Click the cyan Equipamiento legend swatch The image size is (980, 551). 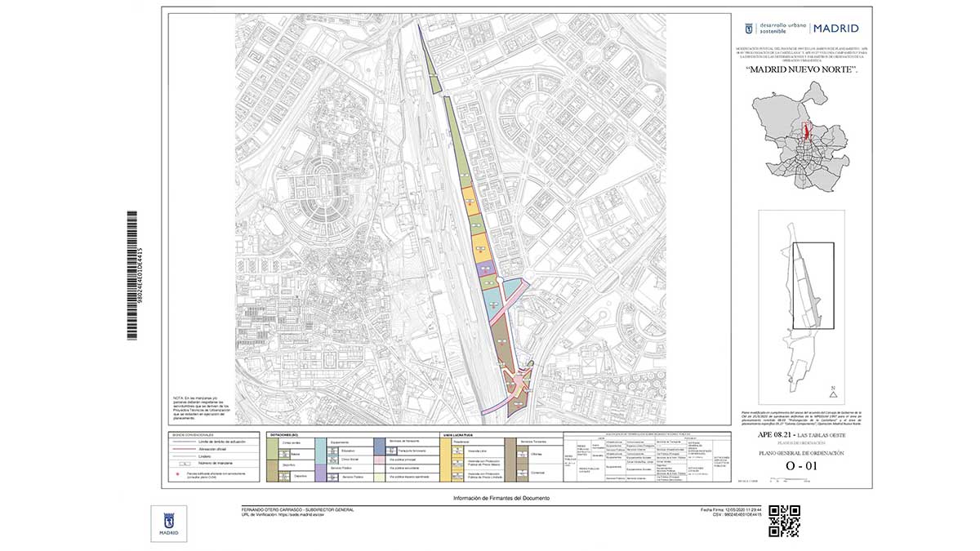[x=320, y=451]
